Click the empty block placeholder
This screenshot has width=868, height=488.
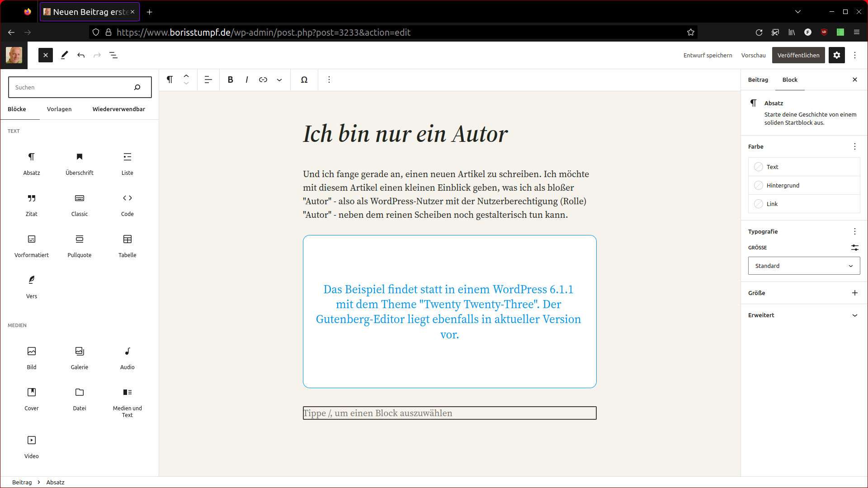[x=450, y=413]
